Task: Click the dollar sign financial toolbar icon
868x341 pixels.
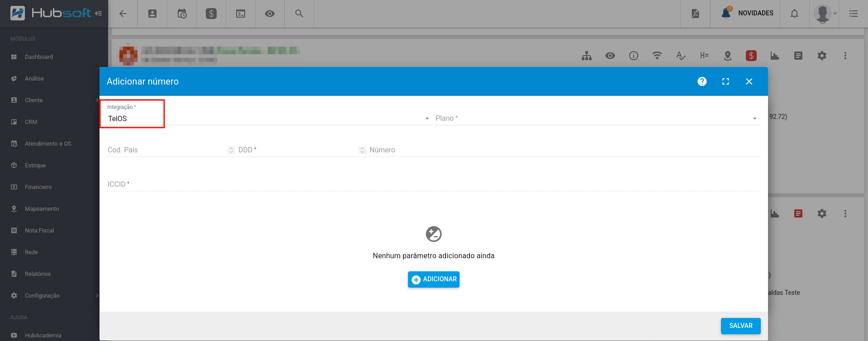Action: (x=211, y=14)
